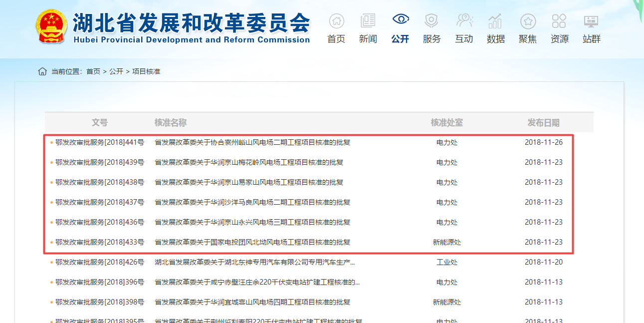The width and height of the screenshot is (644, 323).
Task: Click document number 鄂发改审批服务[2018]438号
Action: click(100, 182)
